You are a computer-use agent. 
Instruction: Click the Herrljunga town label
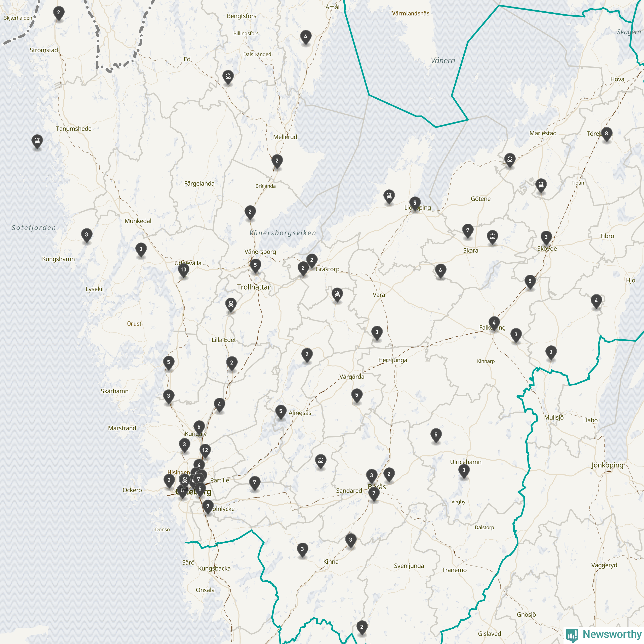tap(393, 360)
